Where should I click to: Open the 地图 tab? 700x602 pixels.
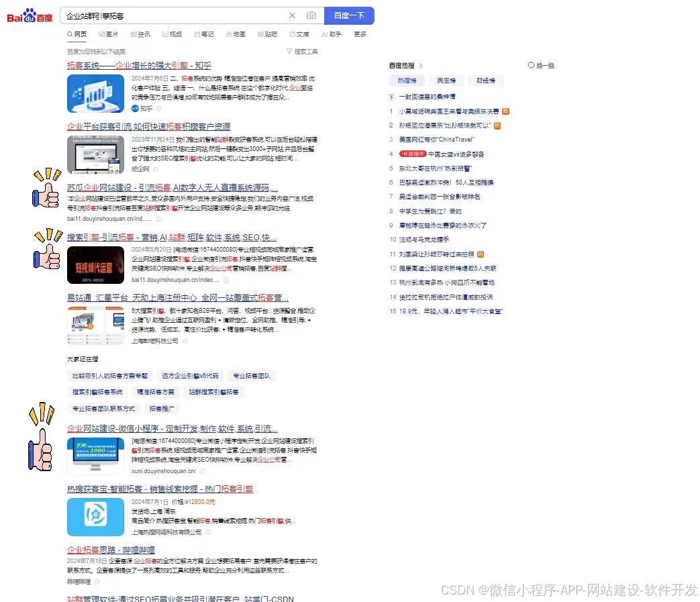pyautogui.click(x=236, y=34)
